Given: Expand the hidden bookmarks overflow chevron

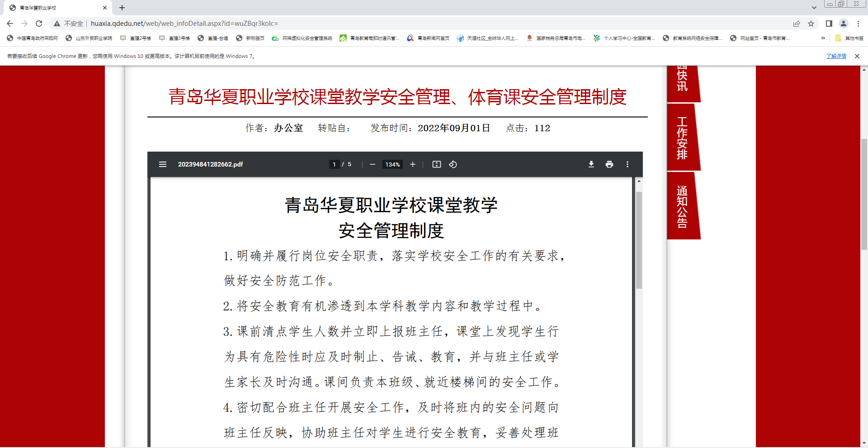Looking at the screenshot, I should pos(823,38).
